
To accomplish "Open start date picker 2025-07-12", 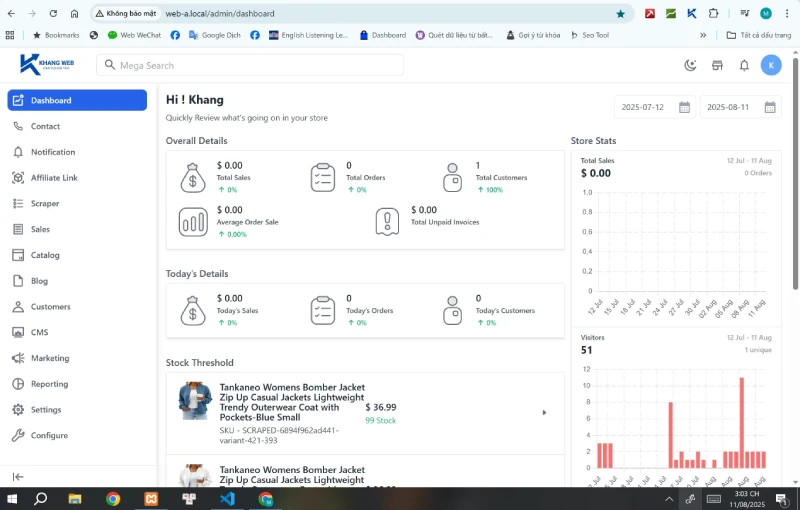I will click(655, 107).
